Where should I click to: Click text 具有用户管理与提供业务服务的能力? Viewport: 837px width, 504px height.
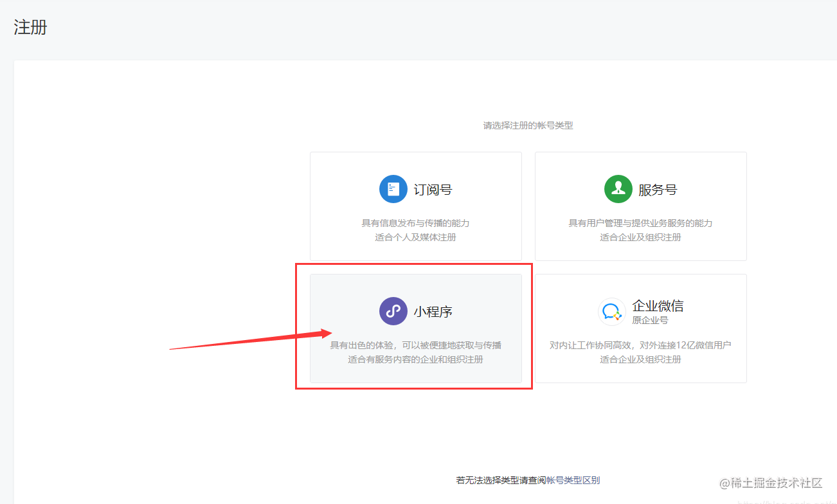click(x=640, y=223)
